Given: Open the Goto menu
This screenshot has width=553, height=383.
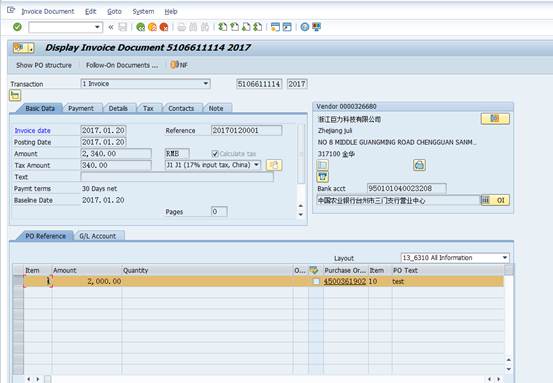Looking at the screenshot, I should pyautogui.click(x=114, y=11).
